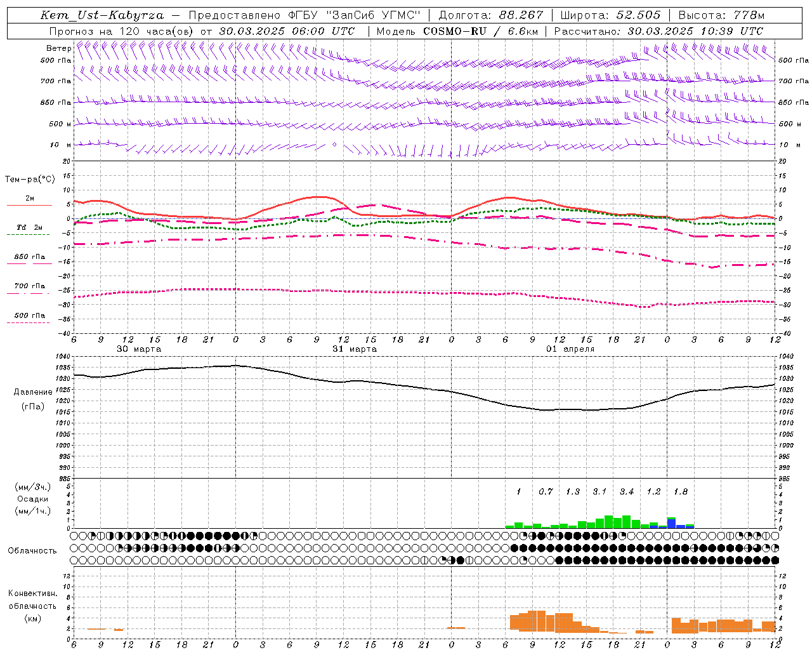
Task: Click the Тем-ра(°C) axis label
Action: [30, 180]
